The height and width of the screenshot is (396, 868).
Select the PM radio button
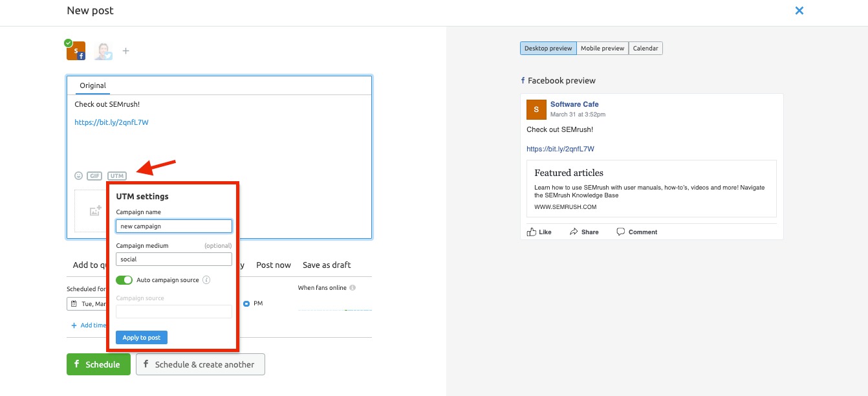tap(246, 303)
